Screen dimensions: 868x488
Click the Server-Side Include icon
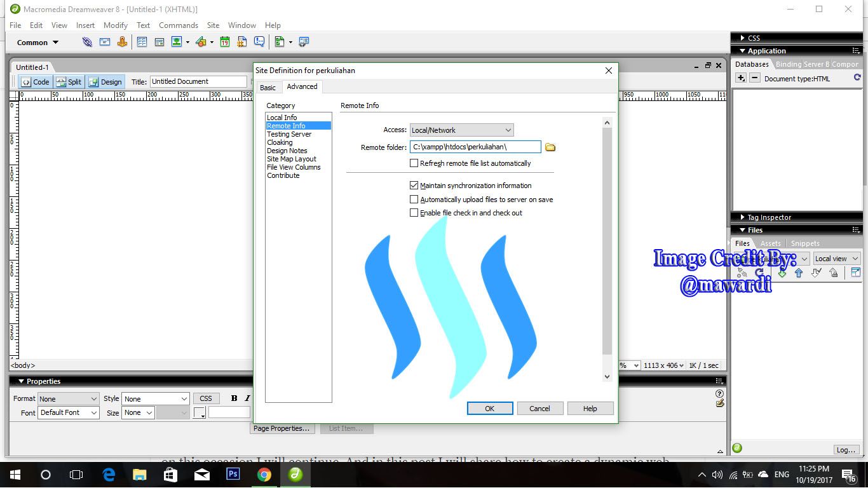pos(242,42)
